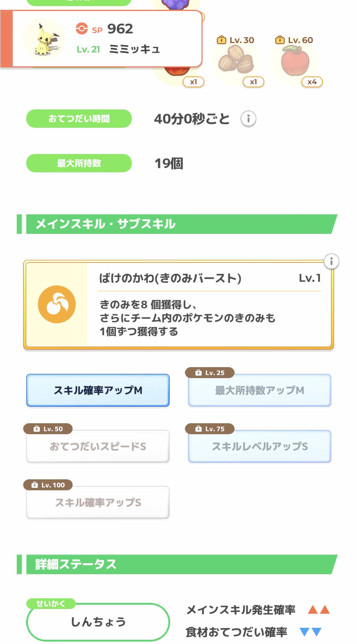357x644 pixels.
Task: Tap the blue down arrows for 食材おてつだい確率
Action: click(x=310, y=632)
